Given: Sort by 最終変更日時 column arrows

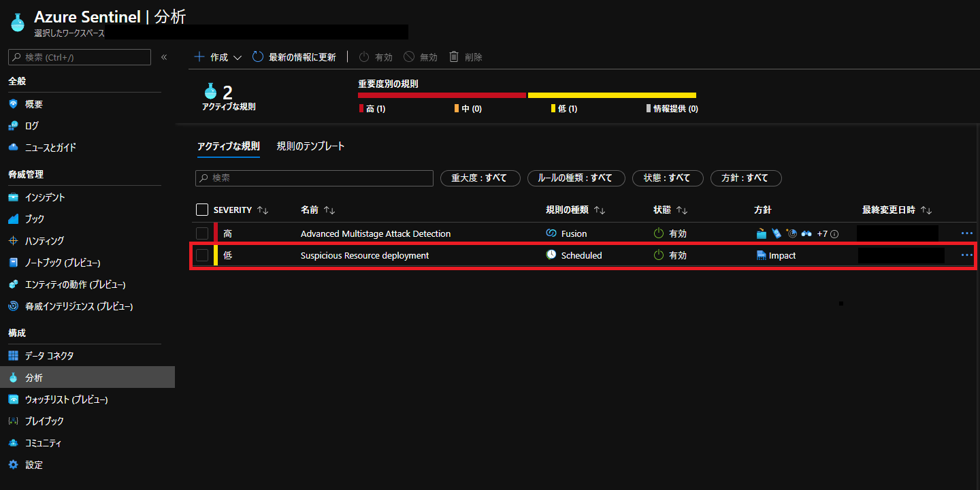Looking at the screenshot, I should coord(926,210).
